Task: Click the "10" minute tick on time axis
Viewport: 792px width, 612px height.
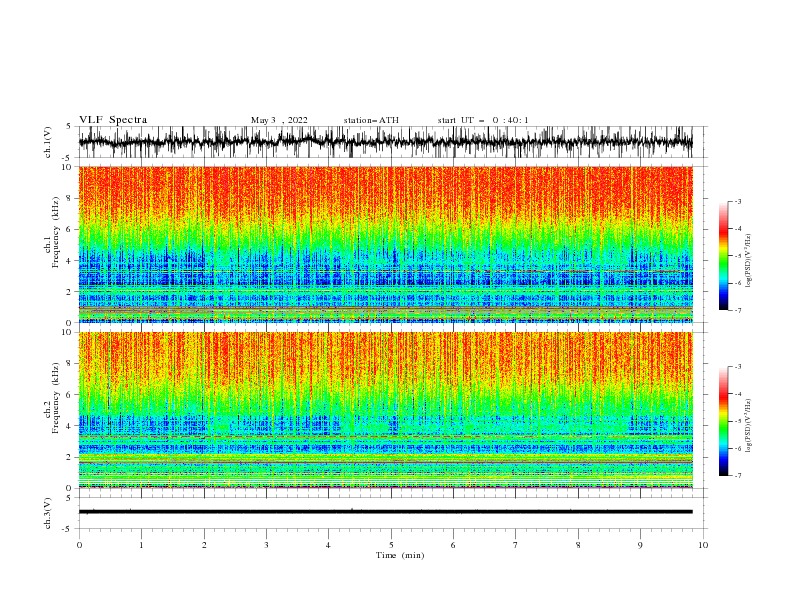Action: click(703, 545)
